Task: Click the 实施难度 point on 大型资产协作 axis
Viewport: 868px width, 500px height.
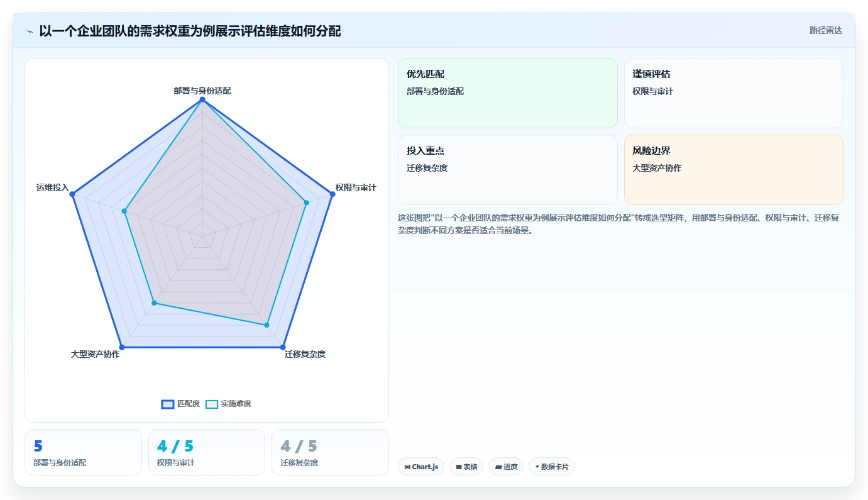Action: point(154,303)
